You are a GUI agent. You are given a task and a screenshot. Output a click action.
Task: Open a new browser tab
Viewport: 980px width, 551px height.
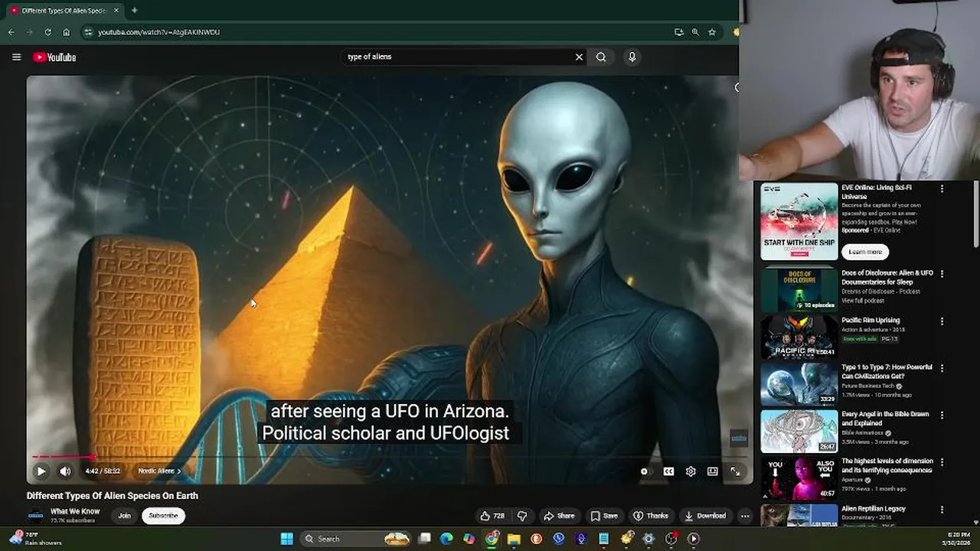point(134,10)
